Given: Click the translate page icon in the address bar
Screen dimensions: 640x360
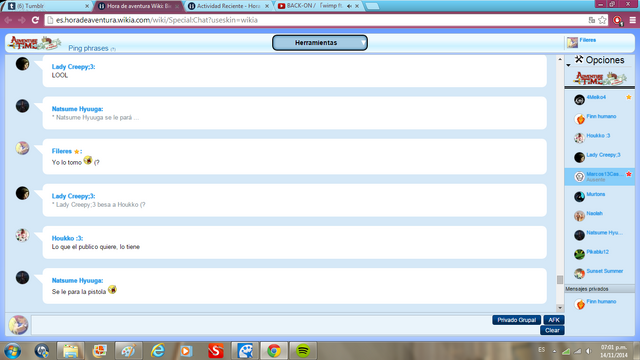Looking at the screenshot, I should coord(591,20).
